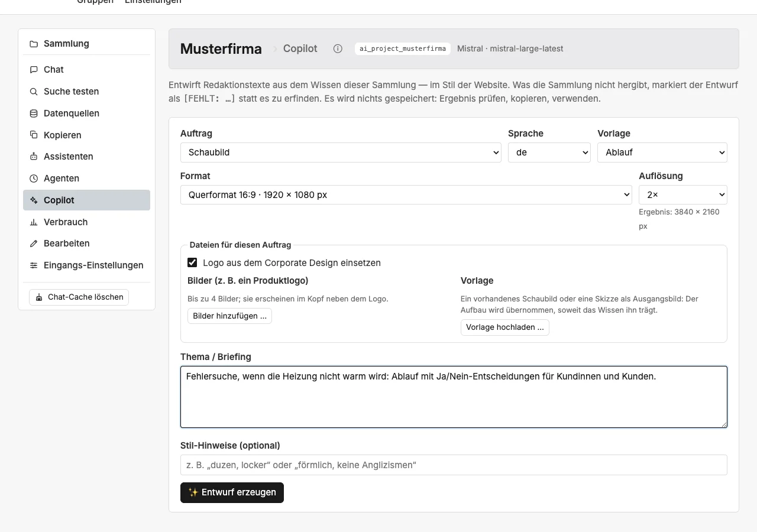Image resolution: width=757 pixels, height=532 pixels.
Task: Open Eingangs-Einstellungen in the sidebar
Action: coord(86,265)
